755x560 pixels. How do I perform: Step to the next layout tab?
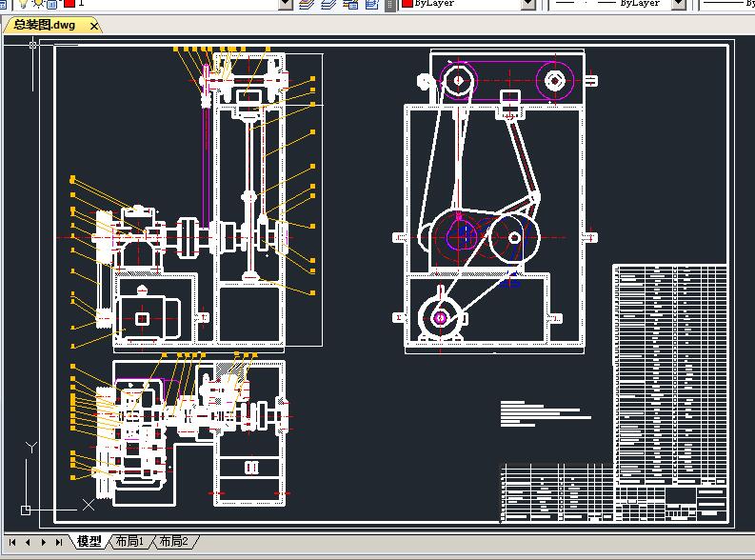(44, 542)
